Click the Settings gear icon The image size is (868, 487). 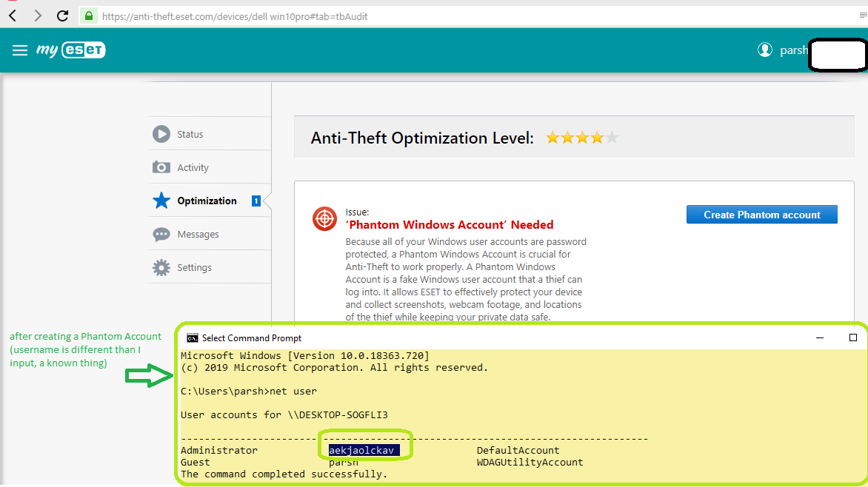coord(161,267)
